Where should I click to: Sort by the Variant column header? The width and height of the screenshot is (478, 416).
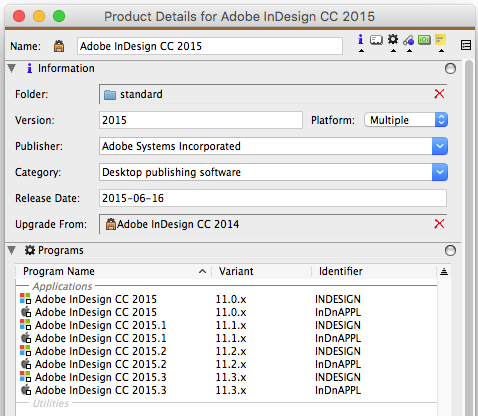(x=262, y=271)
